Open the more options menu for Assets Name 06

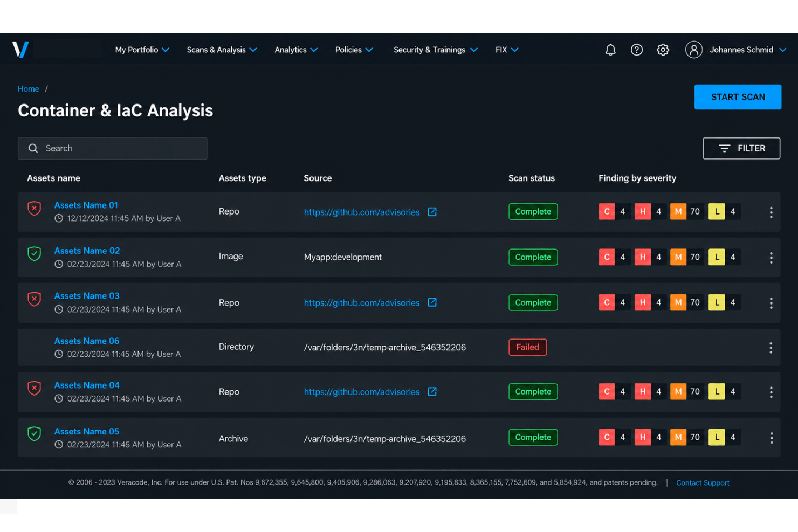pyautogui.click(x=771, y=348)
